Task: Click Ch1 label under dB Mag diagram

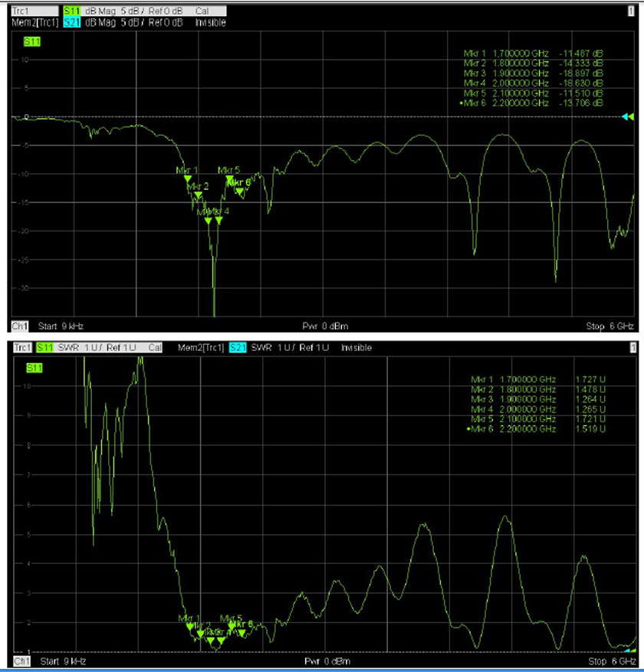Action: click(20, 326)
